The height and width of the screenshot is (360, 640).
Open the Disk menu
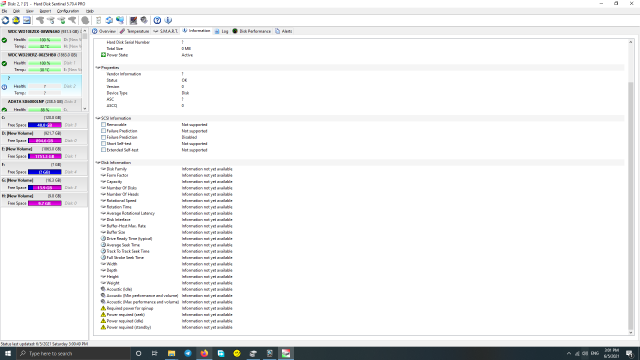16,11
